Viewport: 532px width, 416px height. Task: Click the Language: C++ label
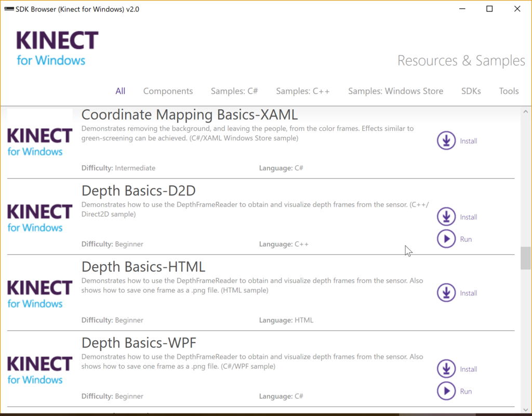pos(284,244)
